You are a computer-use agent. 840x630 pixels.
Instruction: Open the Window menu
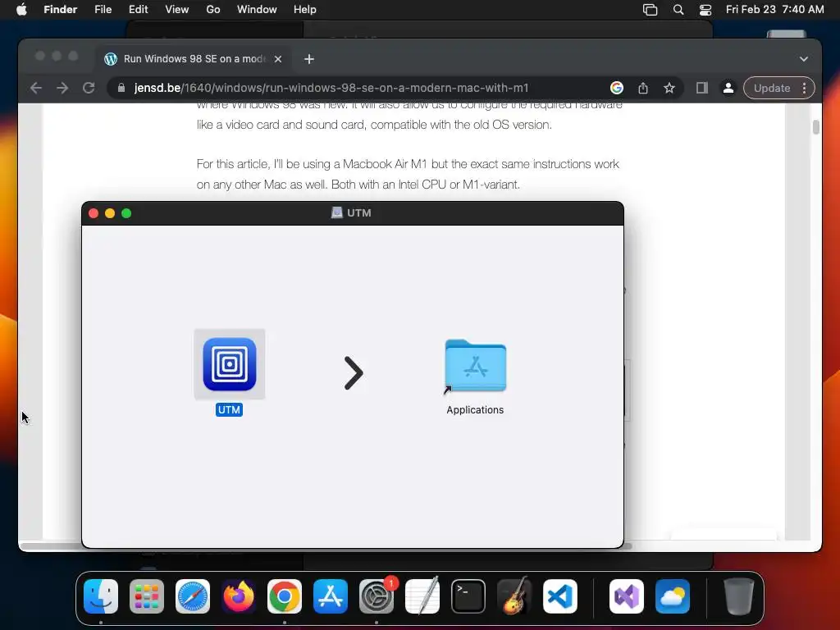pyautogui.click(x=257, y=10)
